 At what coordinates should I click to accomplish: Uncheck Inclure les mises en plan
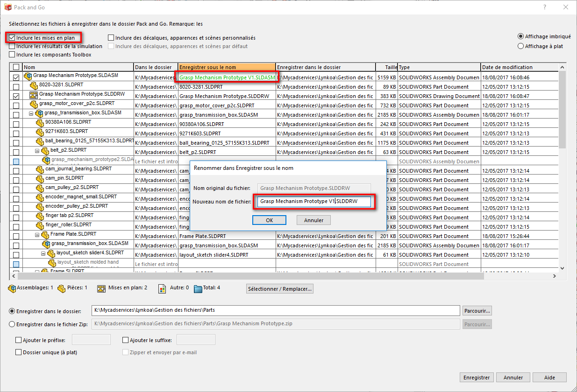coord(12,38)
